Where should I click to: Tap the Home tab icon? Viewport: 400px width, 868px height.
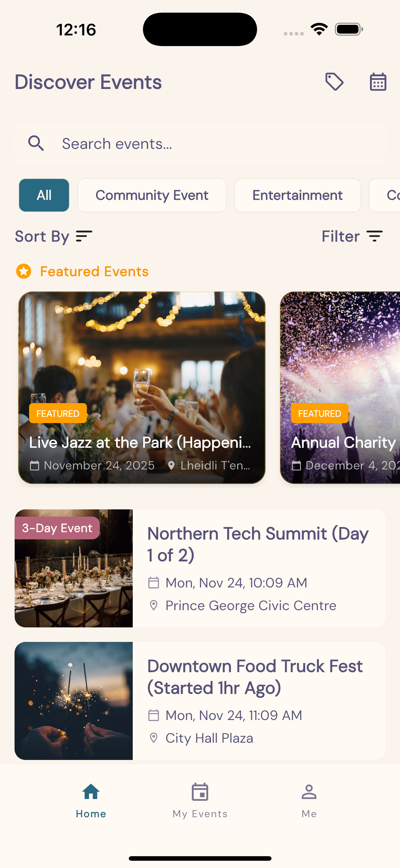91,791
